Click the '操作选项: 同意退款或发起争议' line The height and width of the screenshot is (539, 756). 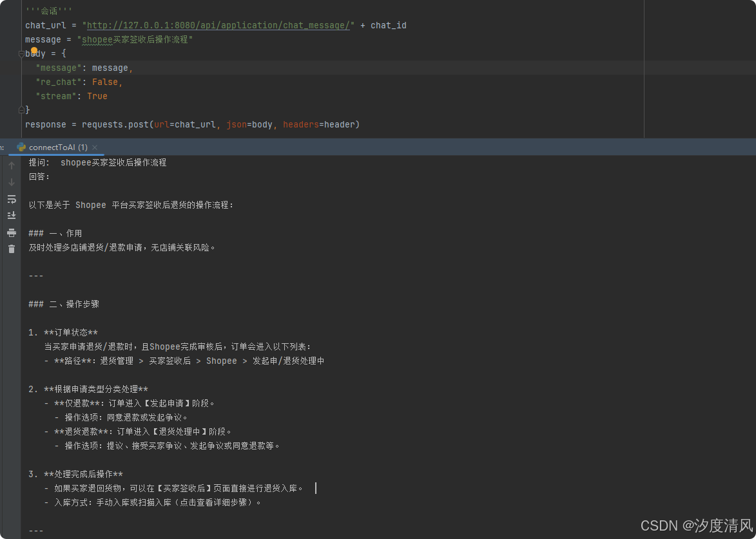121,418
